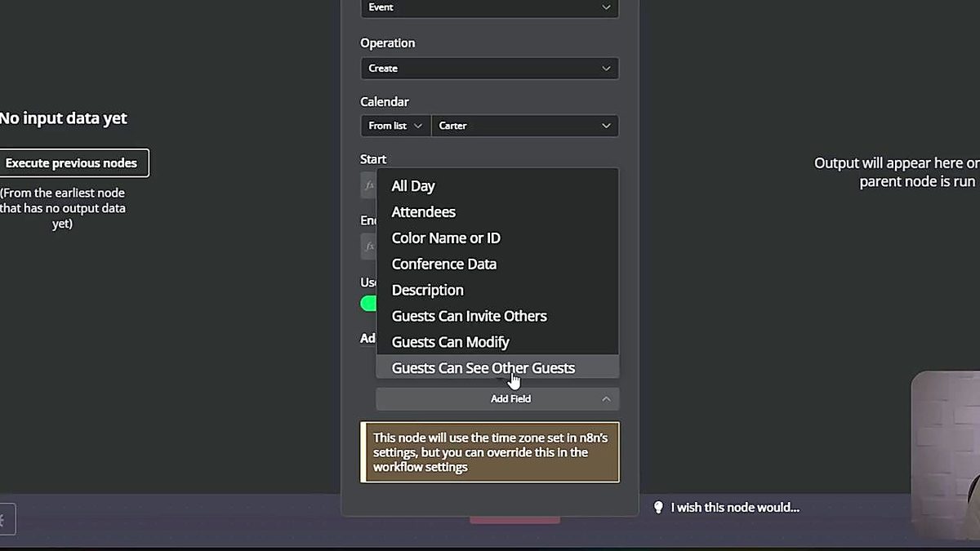Image resolution: width=980 pixels, height=551 pixels.
Task: Select Guests Can Modify option
Action: point(497,343)
